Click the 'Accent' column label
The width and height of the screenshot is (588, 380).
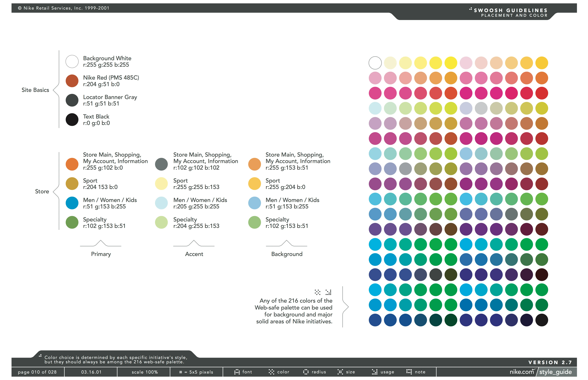tap(194, 254)
